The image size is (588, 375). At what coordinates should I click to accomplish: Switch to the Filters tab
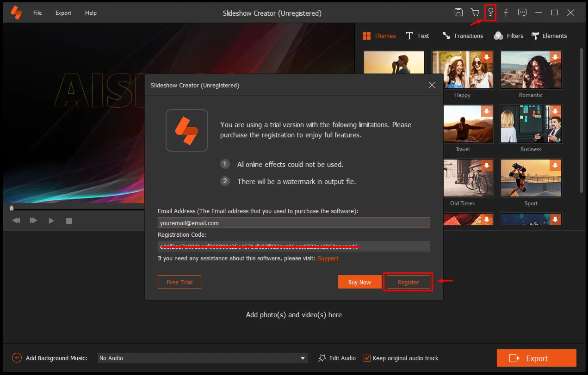tap(508, 36)
